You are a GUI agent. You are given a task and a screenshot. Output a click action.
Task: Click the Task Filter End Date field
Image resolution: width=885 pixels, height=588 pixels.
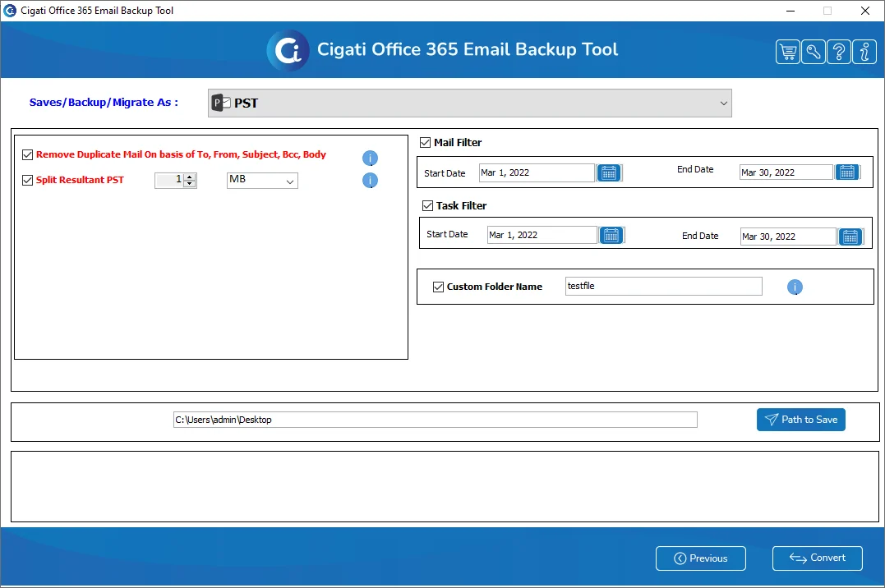(x=788, y=237)
